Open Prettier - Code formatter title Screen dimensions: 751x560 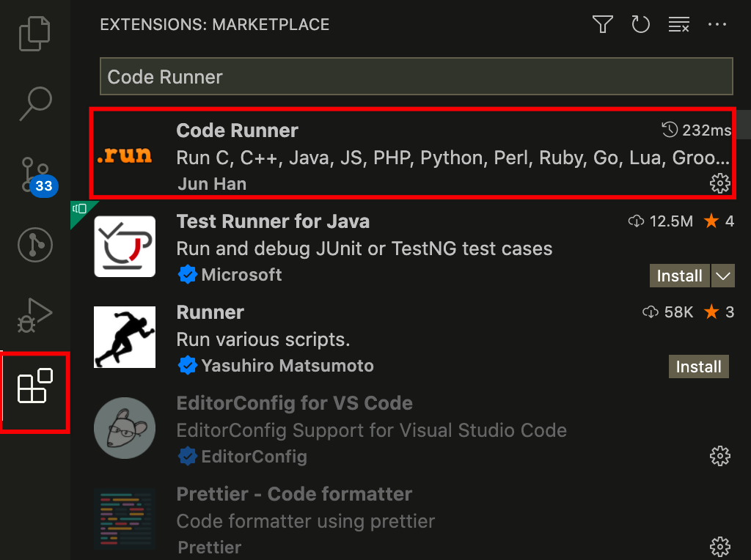tap(294, 494)
